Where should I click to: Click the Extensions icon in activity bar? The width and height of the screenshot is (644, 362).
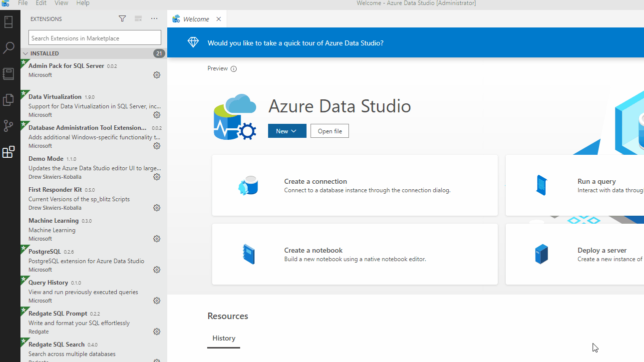click(8, 152)
